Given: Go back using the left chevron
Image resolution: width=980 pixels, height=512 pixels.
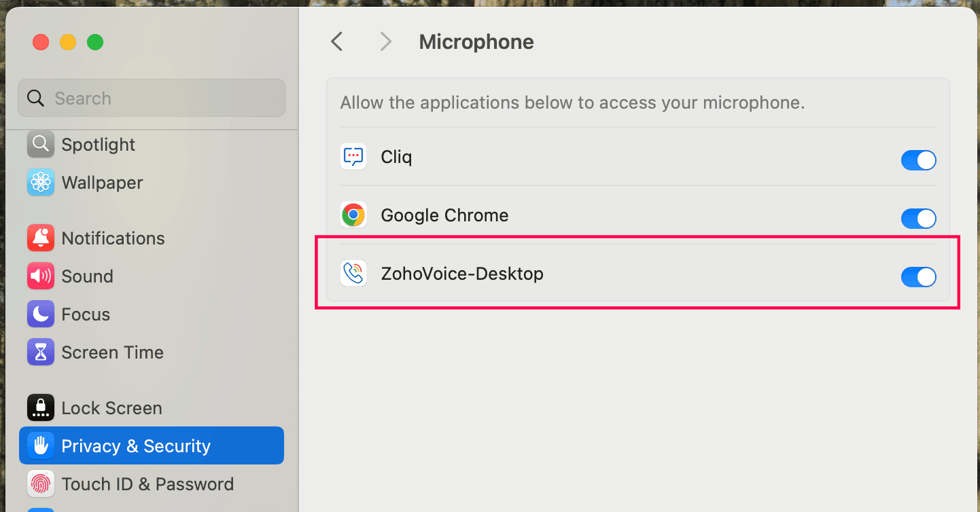Looking at the screenshot, I should point(337,42).
